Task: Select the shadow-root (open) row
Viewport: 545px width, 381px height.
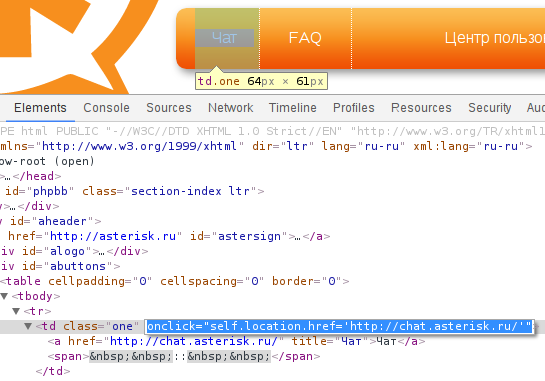Action: 47,161
